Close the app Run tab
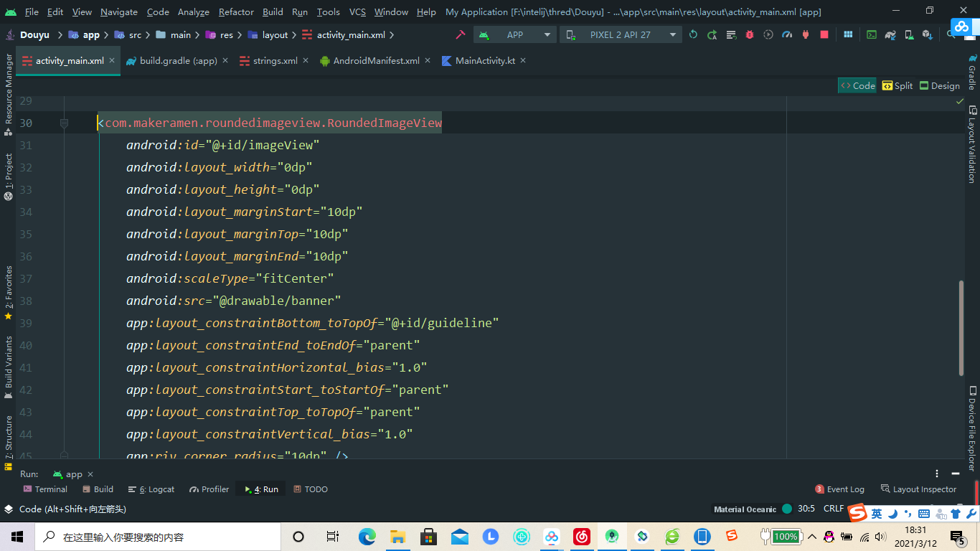Image resolution: width=980 pixels, height=551 pixels. (x=90, y=474)
